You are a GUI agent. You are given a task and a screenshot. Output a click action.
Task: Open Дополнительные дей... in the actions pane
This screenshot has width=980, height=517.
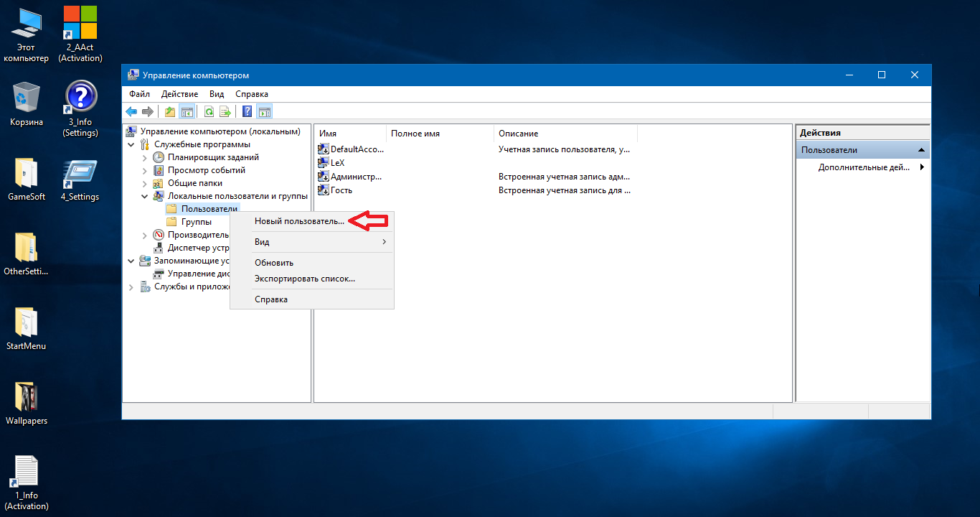(863, 167)
